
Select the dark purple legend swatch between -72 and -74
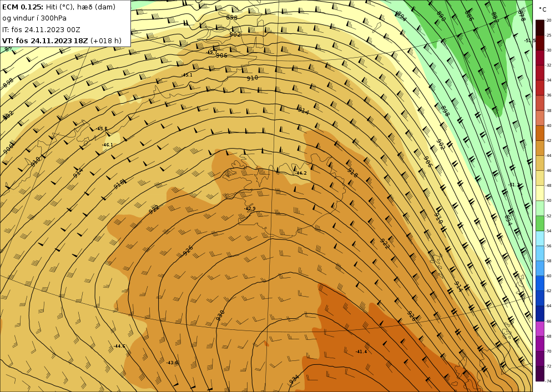point(540,374)
